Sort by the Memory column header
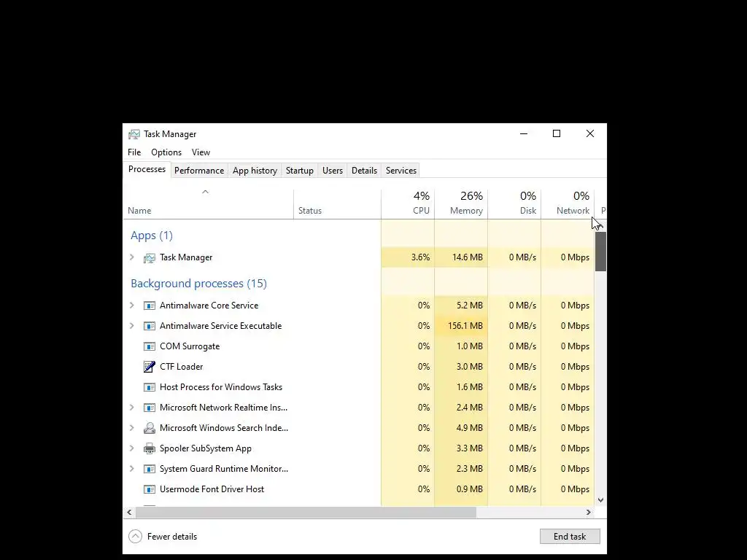The image size is (747, 560). coord(461,204)
